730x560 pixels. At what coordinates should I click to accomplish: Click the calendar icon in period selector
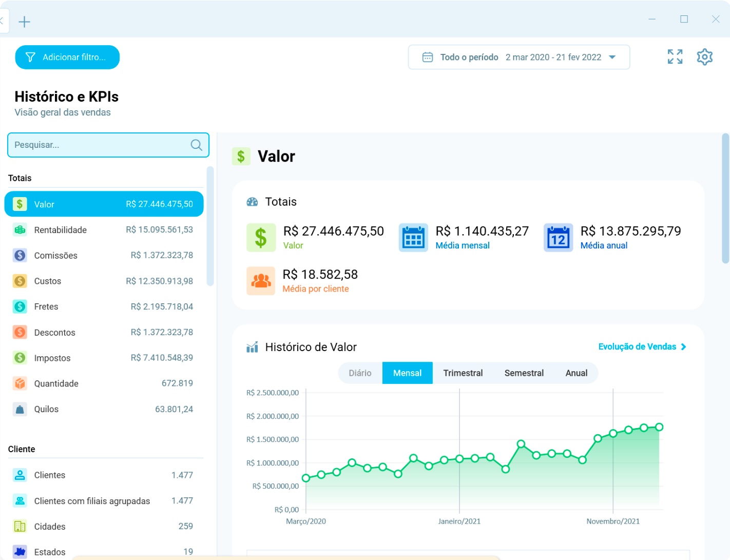click(x=427, y=57)
